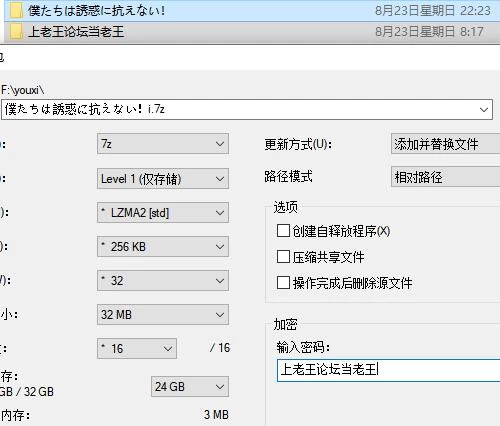The image size is (500, 426).
Task: Open the 7z archive format dropdown
Action: pyautogui.click(x=163, y=144)
